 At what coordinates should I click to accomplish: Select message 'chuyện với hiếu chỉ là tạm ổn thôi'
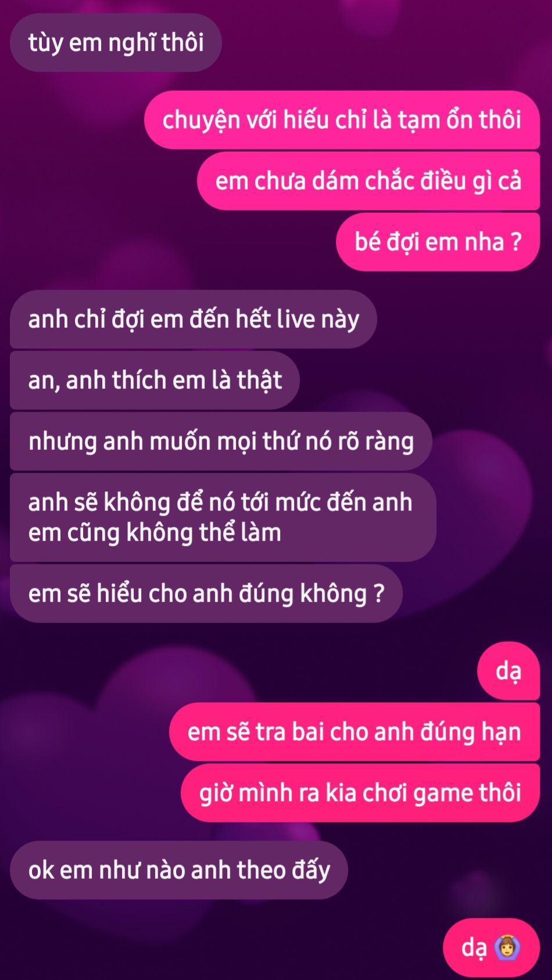click(x=342, y=120)
